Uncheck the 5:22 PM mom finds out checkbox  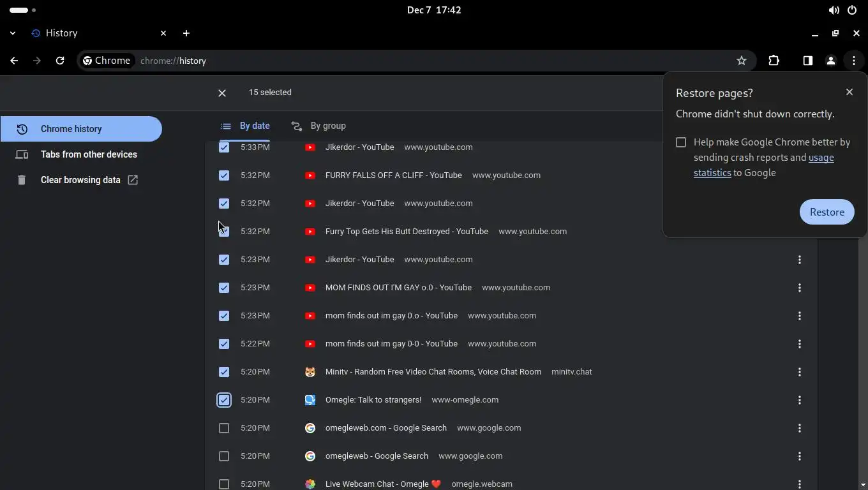click(224, 344)
